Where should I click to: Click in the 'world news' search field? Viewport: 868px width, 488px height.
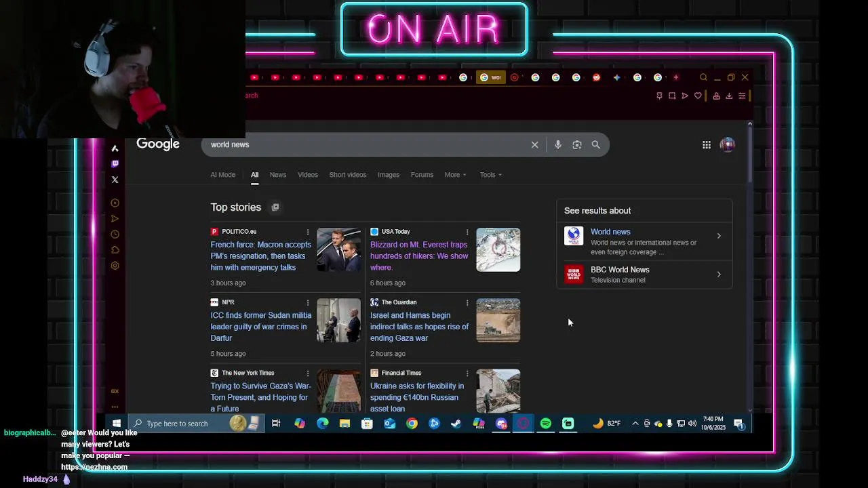(x=366, y=144)
